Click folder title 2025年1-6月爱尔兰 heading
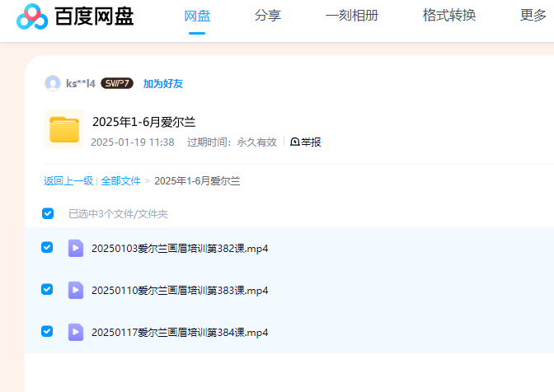 [x=143, y=122]
